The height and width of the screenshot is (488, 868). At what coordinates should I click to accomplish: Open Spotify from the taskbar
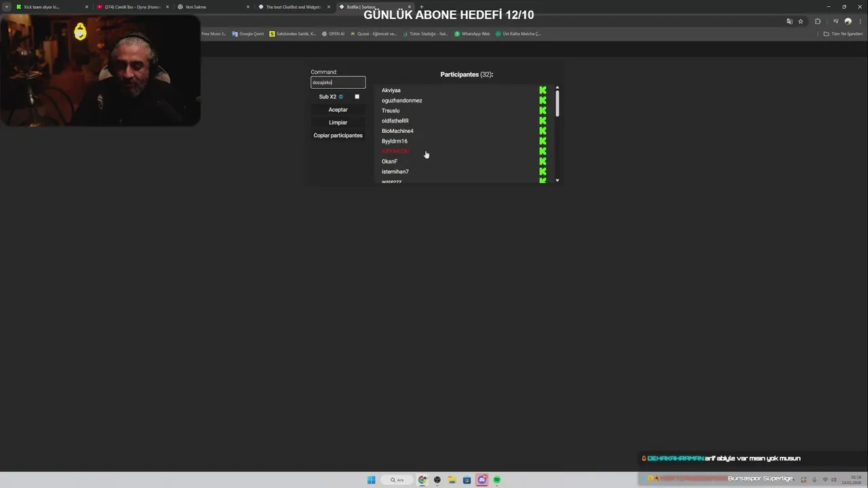pos(497,480)
